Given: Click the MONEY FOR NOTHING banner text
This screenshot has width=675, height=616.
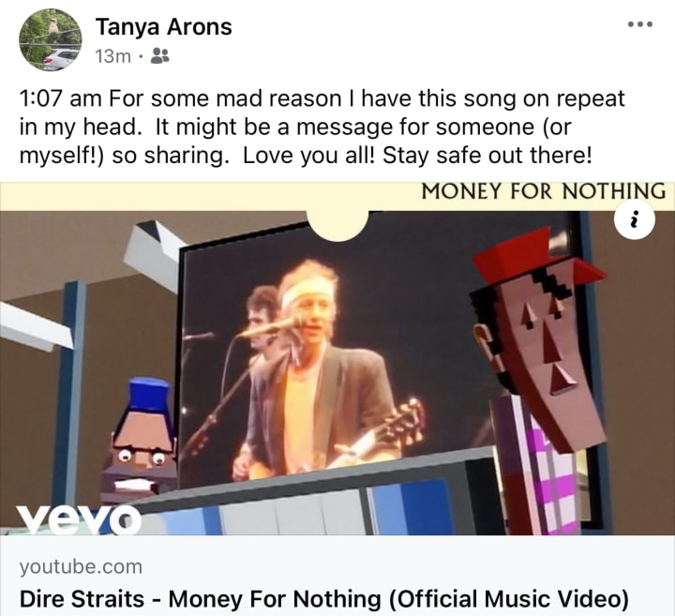Looking at the screenshot, I should [x=543, y=191].
